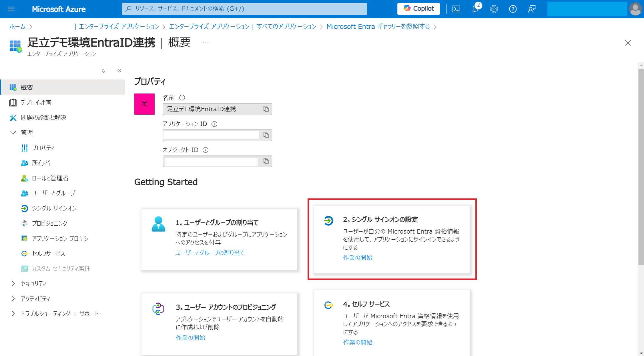Open portal settings gear icon
The image size is (644, 356).
[x=494, y=9]
